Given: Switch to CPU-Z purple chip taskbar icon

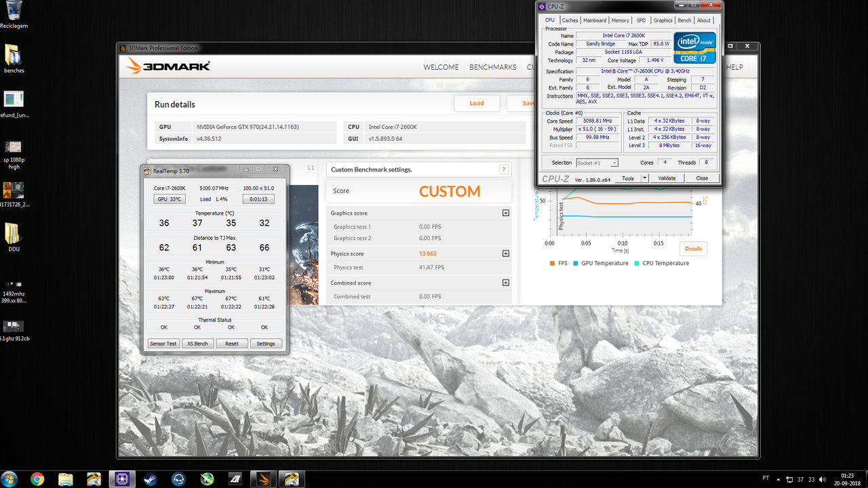Looking at the screenshot, I should click(123, 479).
